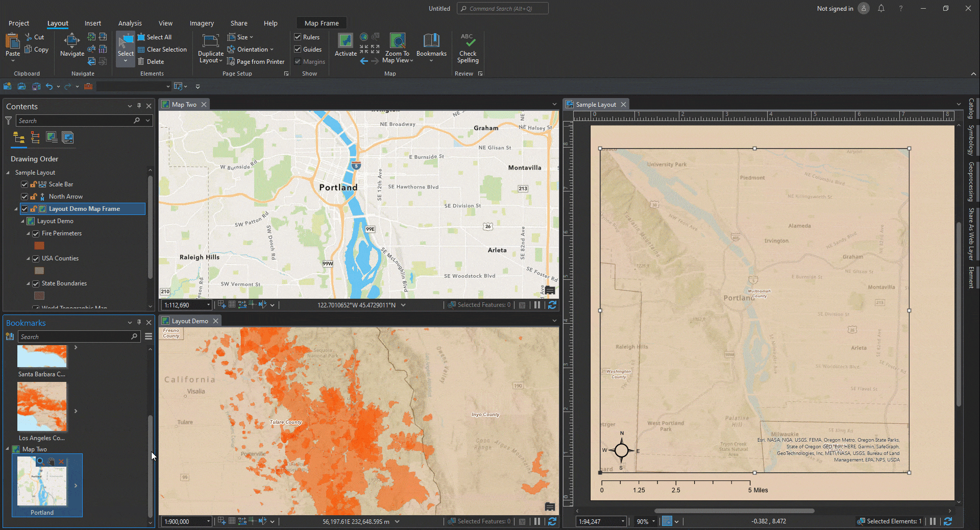
Task: Go to previous extent arrow
Action: tap(364, 61)
